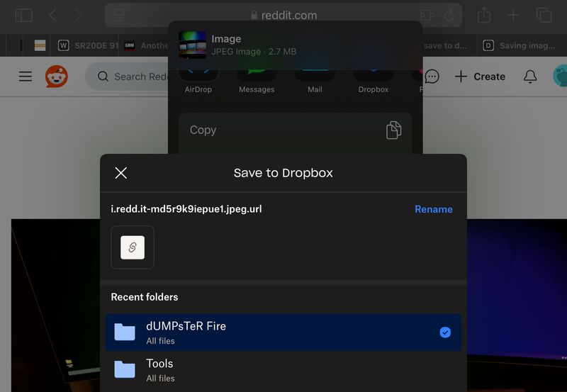The image size is (567, 392).
Task: Choose the Tools folder
Action: (x=283, y=370)
